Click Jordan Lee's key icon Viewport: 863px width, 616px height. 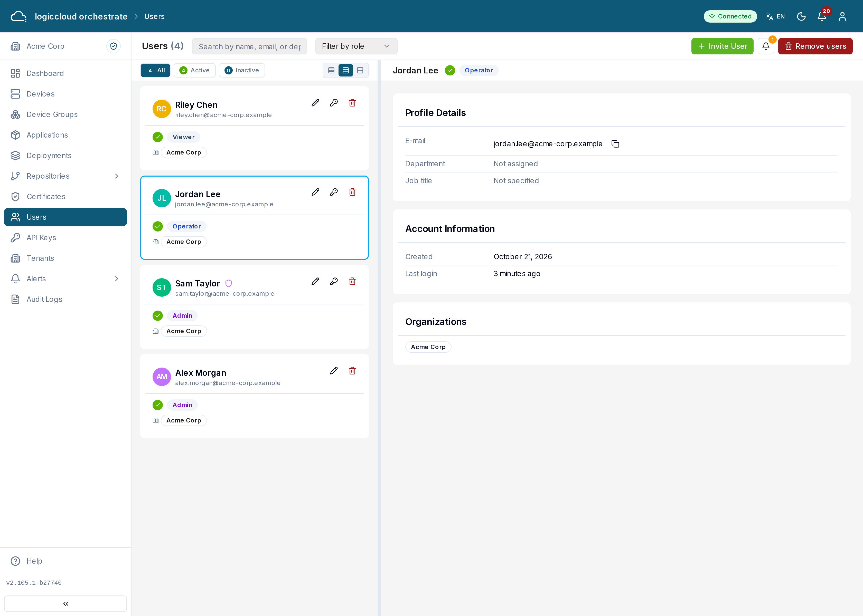(334, 192)
